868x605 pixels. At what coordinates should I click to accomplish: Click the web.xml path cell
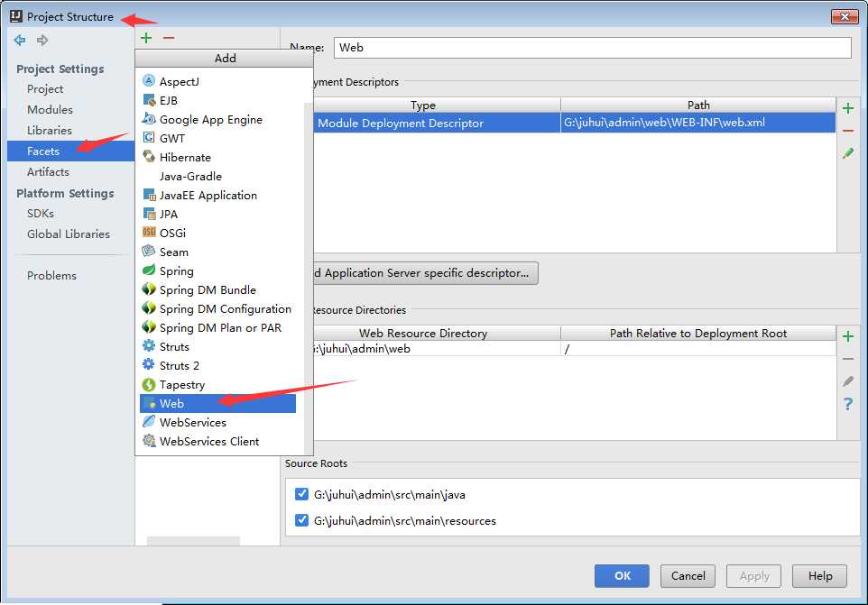tap(698, 123)
